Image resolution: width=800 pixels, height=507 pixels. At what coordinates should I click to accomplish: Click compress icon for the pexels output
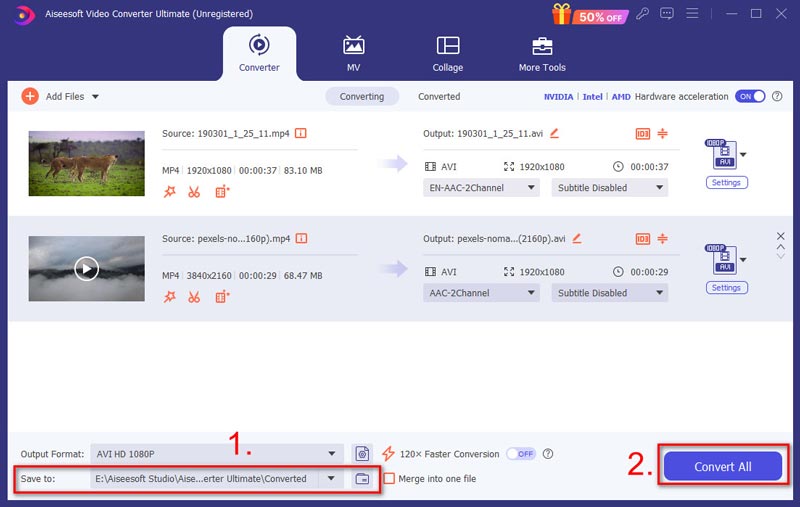[x=662, y=239]
